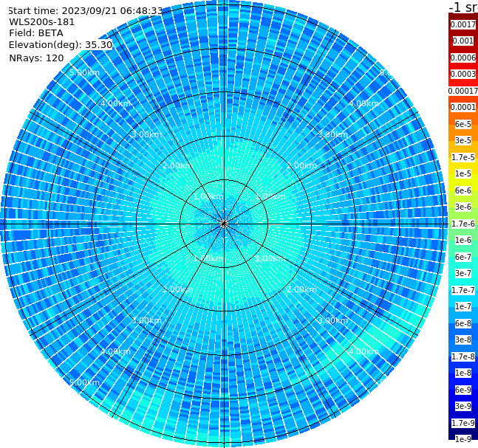Click the NRays: 120 label
Image resolution: width=478 pixels, height=448 pixels.
pyautogui.click(x=36, y=58)
